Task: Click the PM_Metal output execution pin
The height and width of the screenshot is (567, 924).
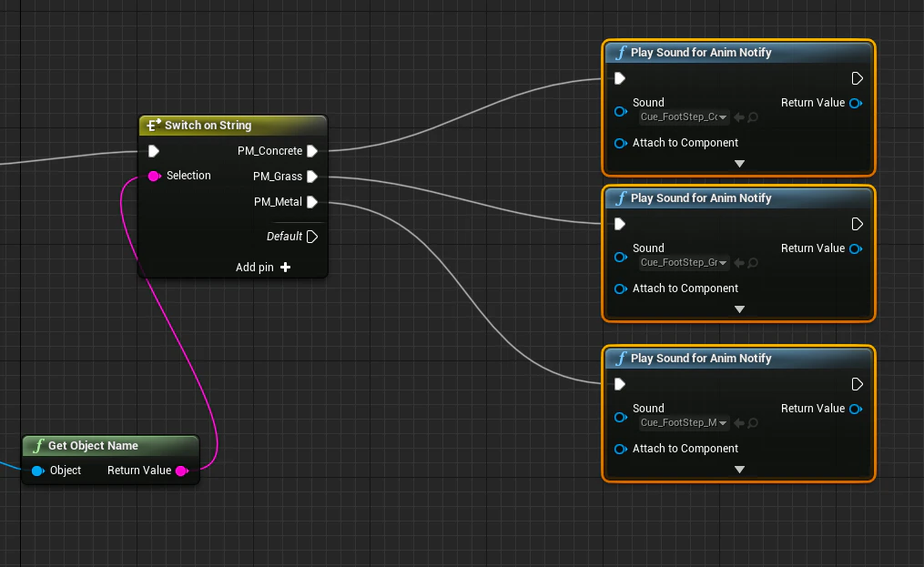Action: [x=312, y=201]
